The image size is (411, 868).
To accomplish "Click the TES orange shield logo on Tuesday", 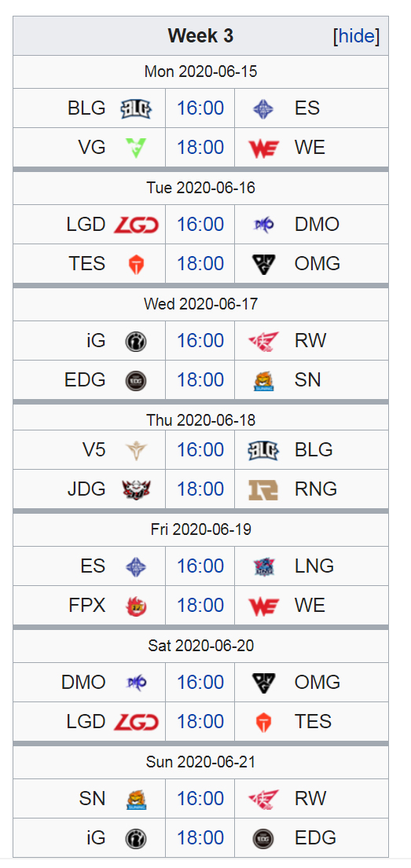I will 136,264.
